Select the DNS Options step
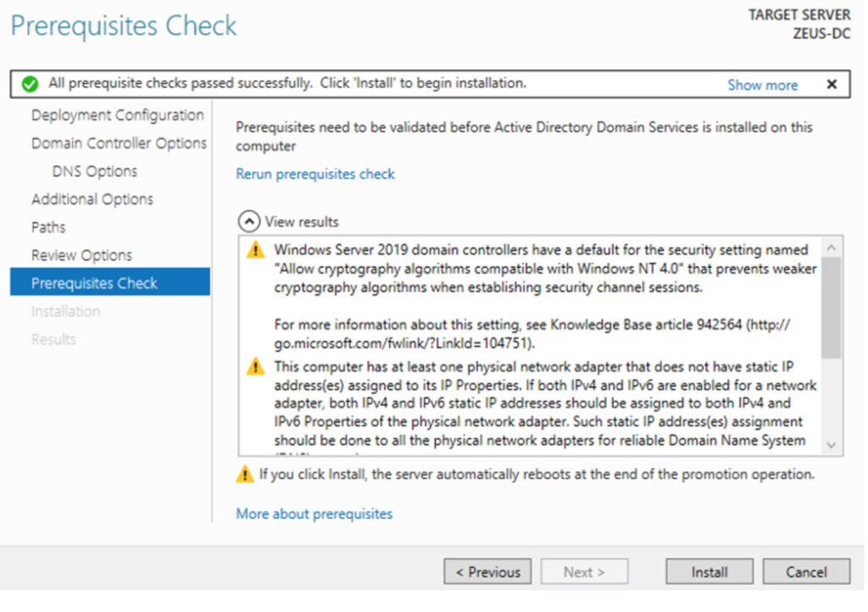 94,171
